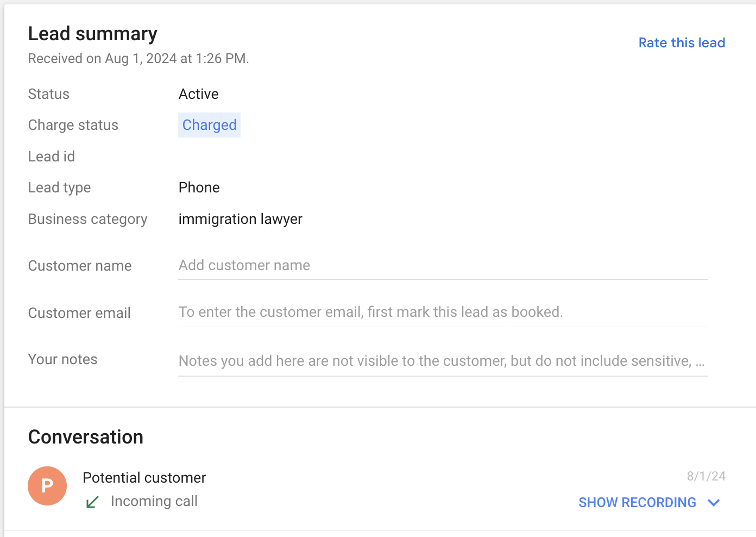The width and height of the screenshot is (756, 537).
Task: Click the orange "P" potential customer avatar
Action: (47, 485)
